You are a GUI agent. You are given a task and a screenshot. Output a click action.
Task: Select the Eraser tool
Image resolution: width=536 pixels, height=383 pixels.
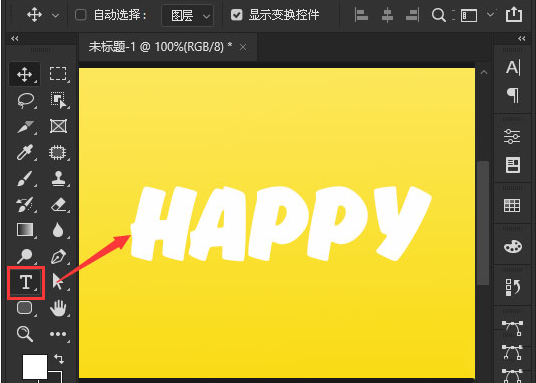pos(58,204)
